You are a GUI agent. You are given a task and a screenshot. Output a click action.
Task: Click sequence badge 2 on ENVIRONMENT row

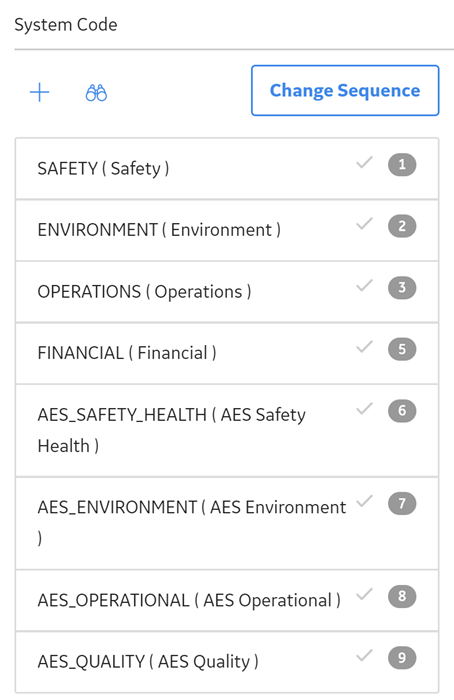(402, 226)
